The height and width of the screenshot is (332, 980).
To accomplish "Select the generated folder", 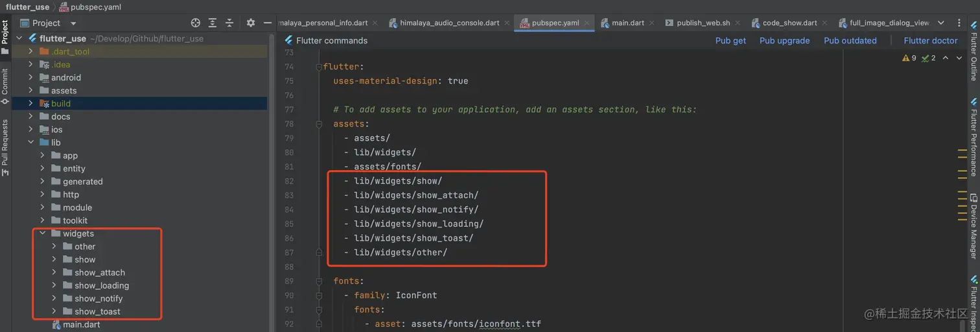I will click(82, 182).
